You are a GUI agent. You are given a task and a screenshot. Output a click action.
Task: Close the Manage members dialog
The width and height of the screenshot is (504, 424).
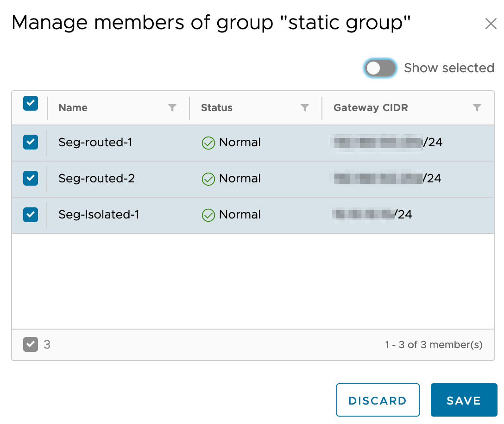(491, 24)
